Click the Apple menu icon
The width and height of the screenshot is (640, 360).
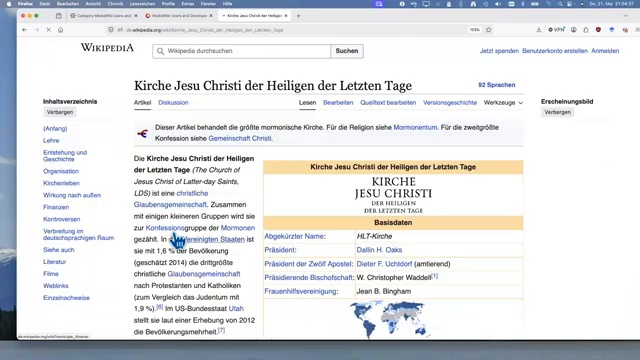coord(9,4)
